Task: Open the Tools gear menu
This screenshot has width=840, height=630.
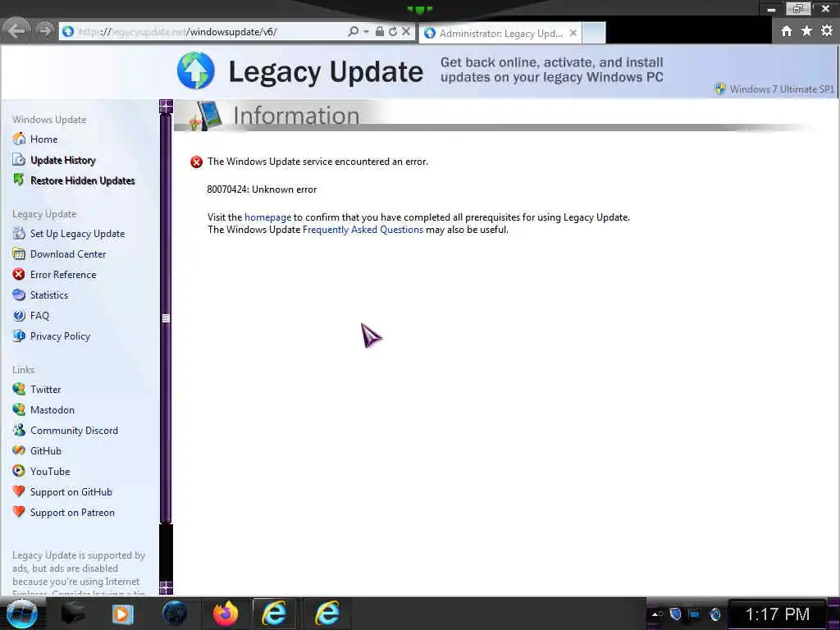Action: point(827,31)
